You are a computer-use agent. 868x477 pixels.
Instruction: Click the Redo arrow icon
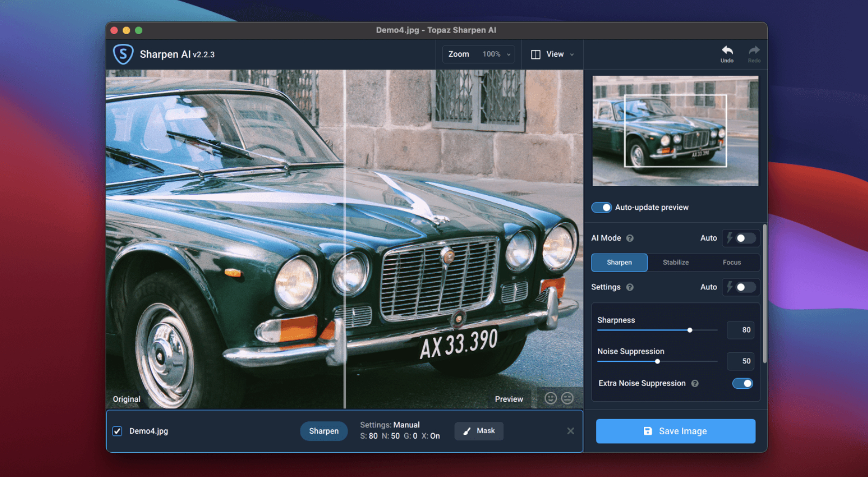coord(754,51)
